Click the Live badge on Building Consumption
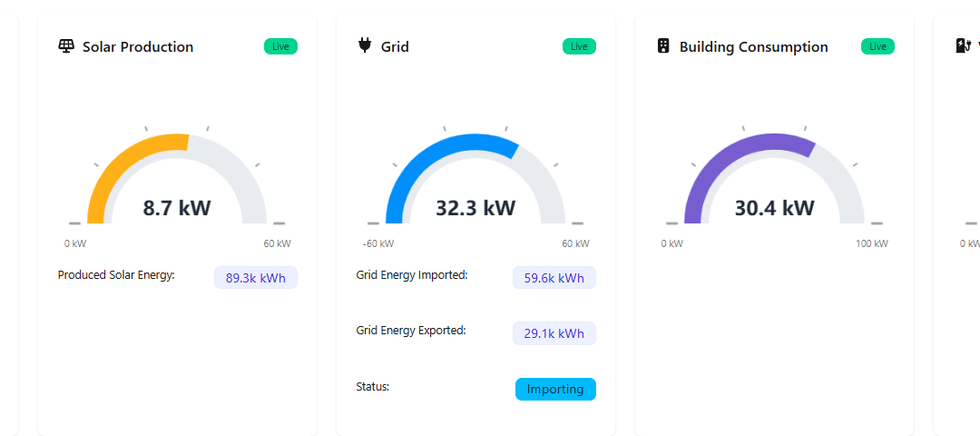980x436 pixels. pyautogui.click(x=877, y=46)
